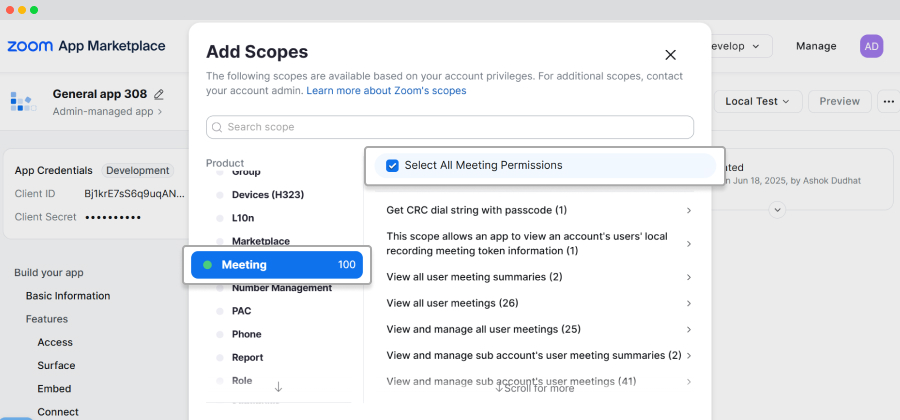Screen dimensions: 900x420
Task: Click the search magnifier icon in scope field
Action: click(217, 127)
